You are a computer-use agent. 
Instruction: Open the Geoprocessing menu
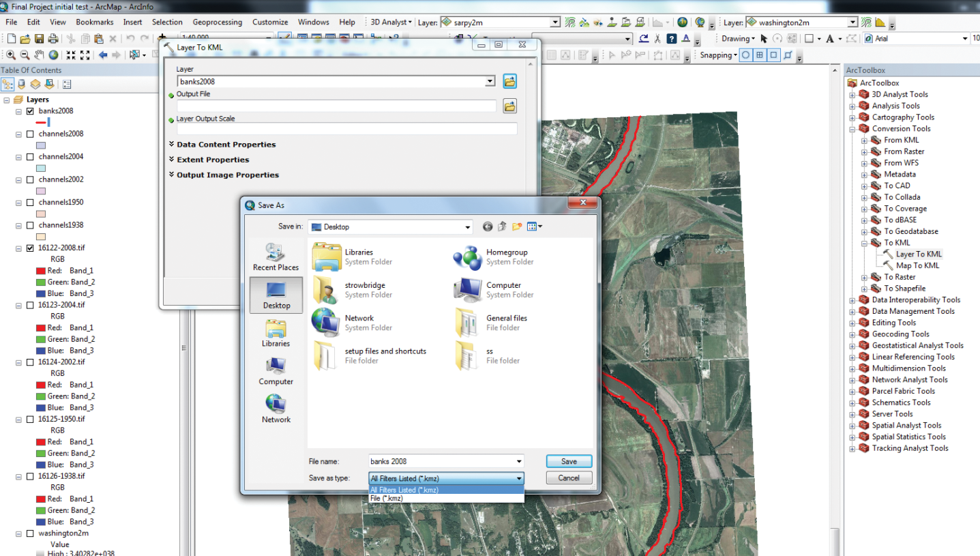point(217,22)
